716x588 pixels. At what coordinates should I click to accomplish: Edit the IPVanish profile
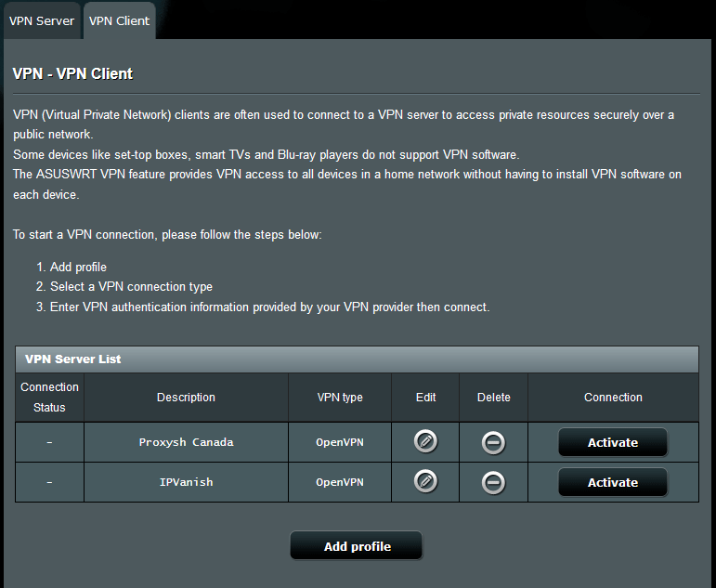(x=425, y=481)
